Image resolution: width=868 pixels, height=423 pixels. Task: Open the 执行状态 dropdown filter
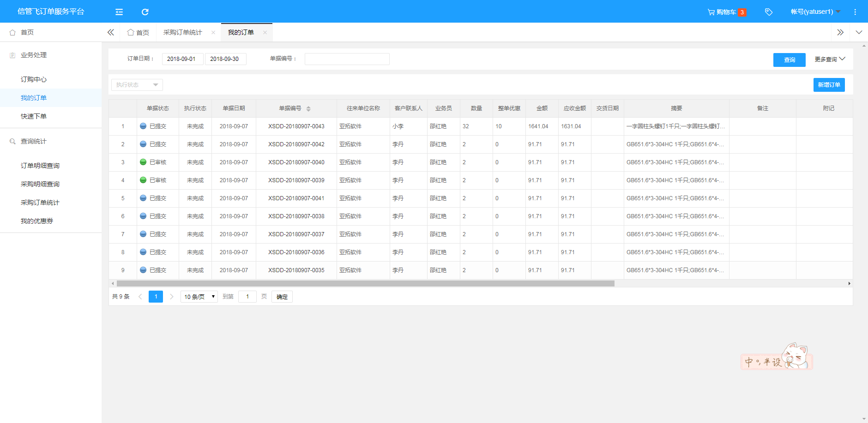click(x=137, y=85)
